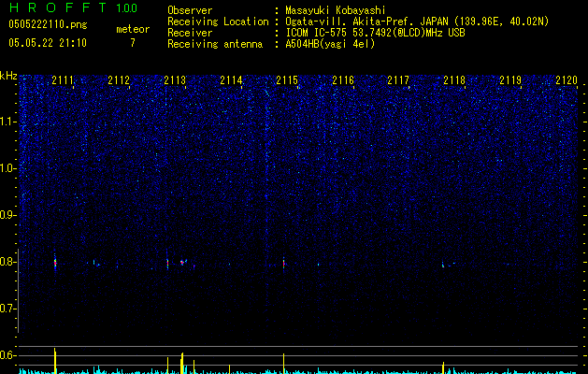Click the yellow intensity spike before 2118
This screenshot has width=588, height=374.
(x=443, y=367)
